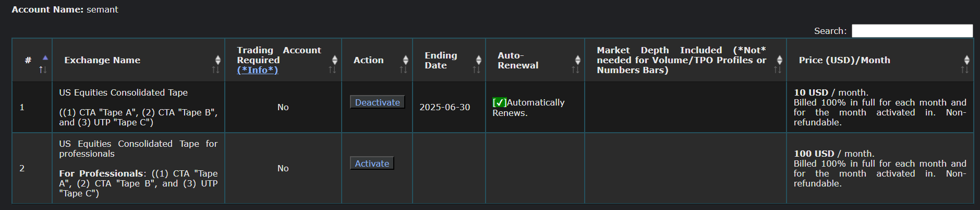Click the Exchange Name column header
980x210 pixels.
[102, 60]
